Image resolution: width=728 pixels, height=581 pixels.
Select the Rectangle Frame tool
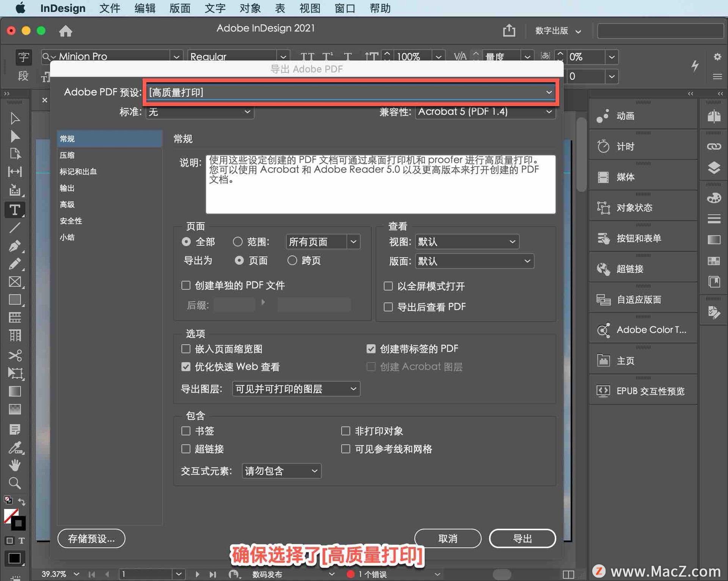pos(15,282)
